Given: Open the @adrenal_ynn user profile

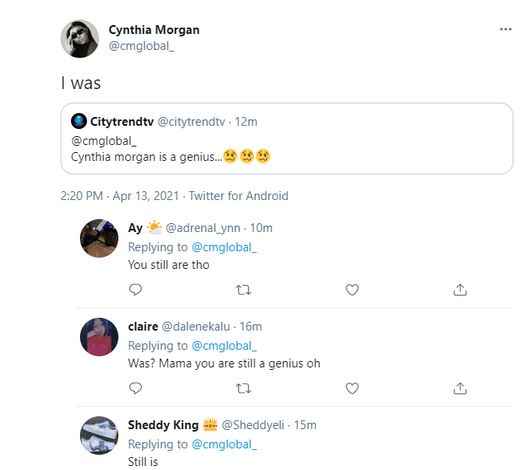Looking at the screenshot, I should [203, 228].
